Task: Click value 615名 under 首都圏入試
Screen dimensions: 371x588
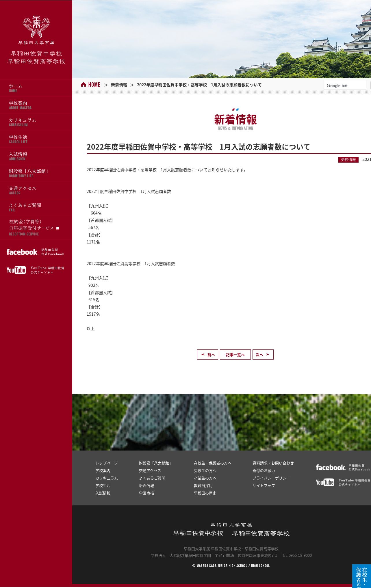Action: click(x=94, y=300)
